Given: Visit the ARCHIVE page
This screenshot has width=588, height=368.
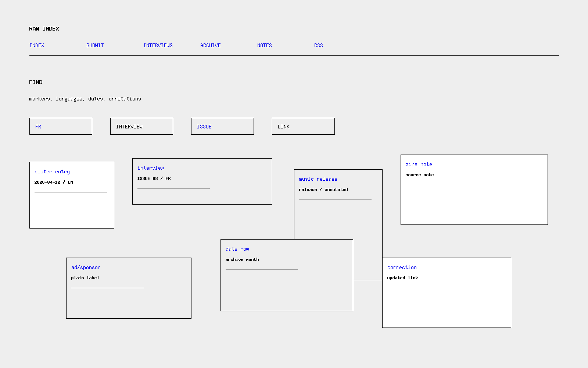Looking at the screenshot, I should tap(211, 45).
